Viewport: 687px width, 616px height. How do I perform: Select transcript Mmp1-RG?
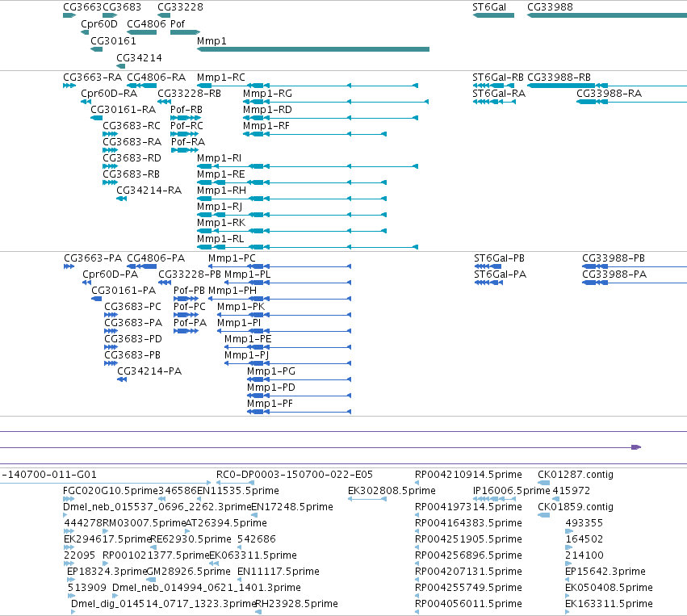[336, 102]
